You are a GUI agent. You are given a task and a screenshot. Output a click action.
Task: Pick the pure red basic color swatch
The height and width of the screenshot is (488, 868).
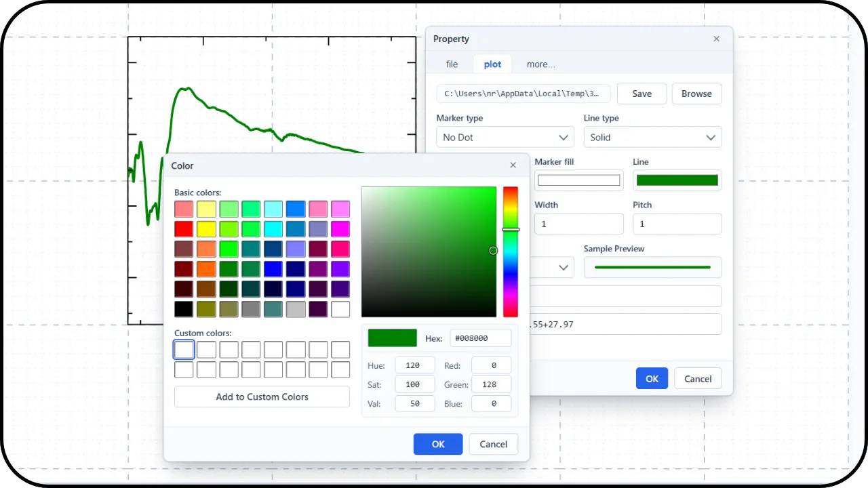point(184,229)
